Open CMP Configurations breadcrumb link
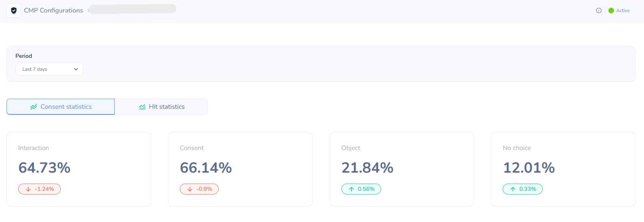The image size is (644, 222). pyautogui.click(x=53, y=11)
